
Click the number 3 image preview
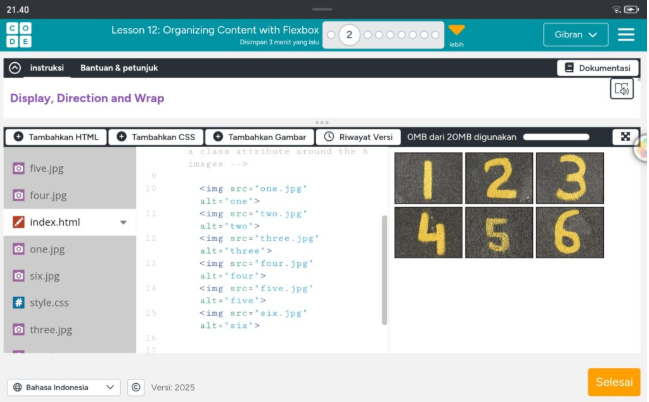tap(569, 178)
